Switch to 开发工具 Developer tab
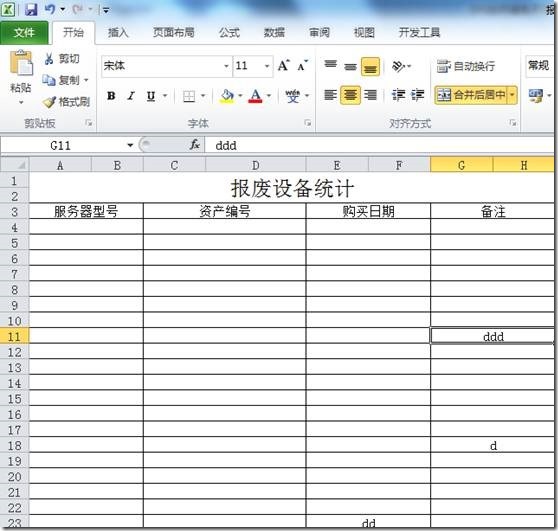Screen dimensions: 558x531 (x=419, y=33)
